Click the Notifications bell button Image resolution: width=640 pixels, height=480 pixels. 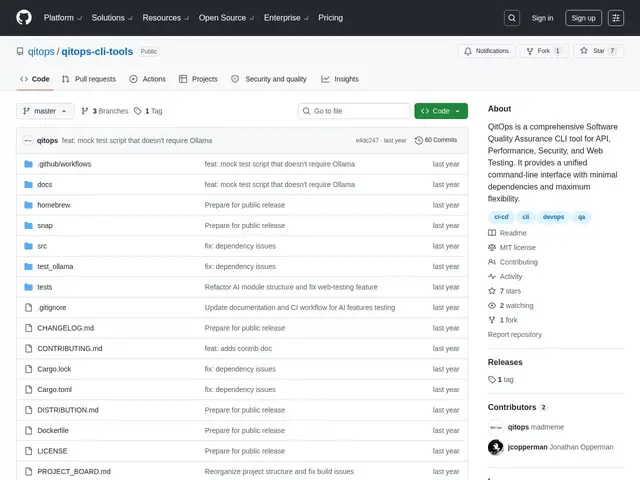pos(486,51)
